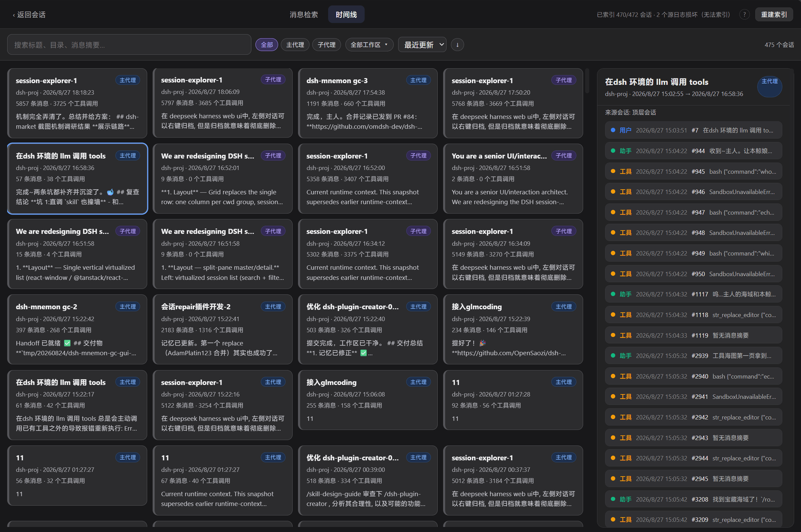Select timeline tool entry #947
This screenshot has width=801, height=532.
point(693,212)
